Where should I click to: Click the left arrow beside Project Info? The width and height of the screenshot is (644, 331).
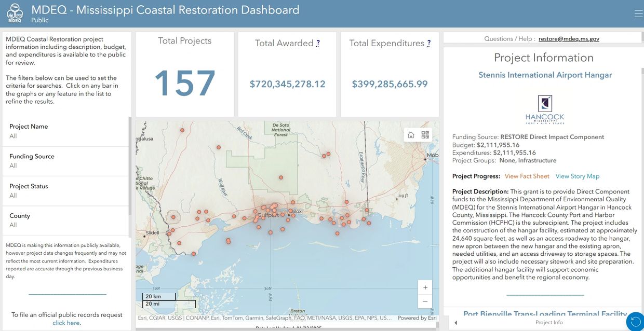tap(455, 323)
